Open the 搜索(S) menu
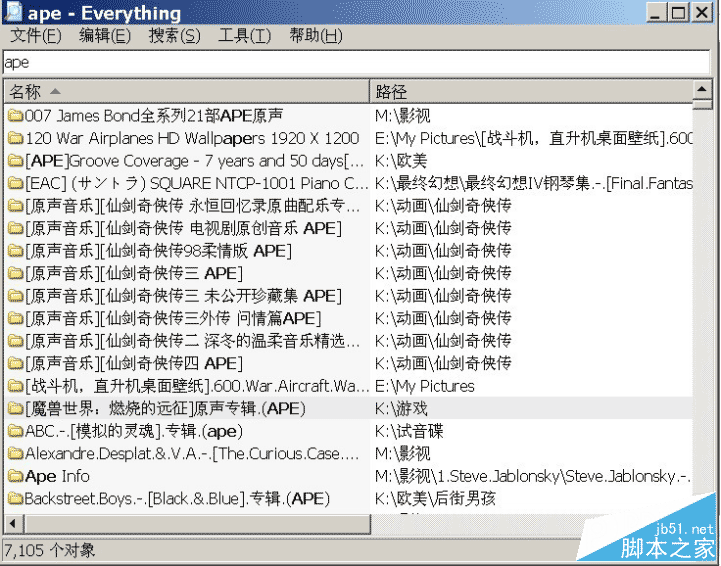 (x=174, y=35)
